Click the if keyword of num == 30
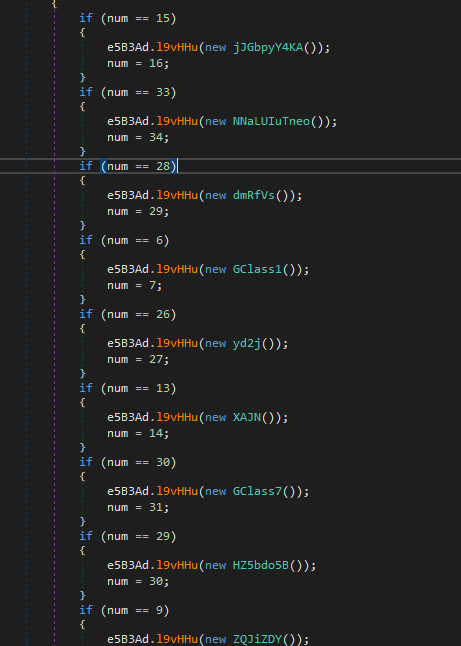 click(86, 462)
